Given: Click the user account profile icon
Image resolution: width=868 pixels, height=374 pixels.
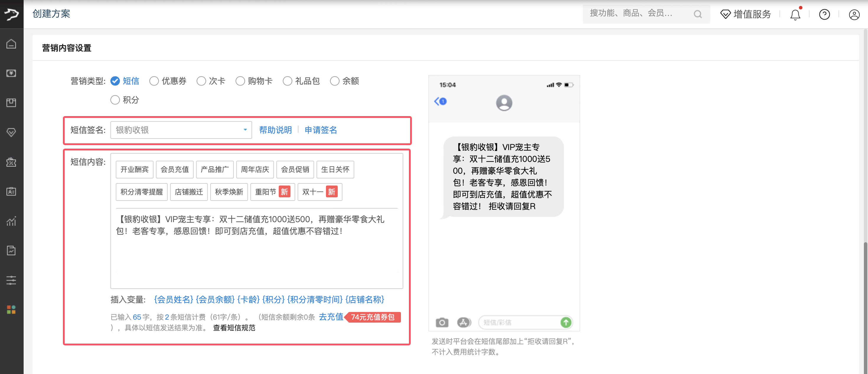Looking at the screenshot, I should click(854, 14).
